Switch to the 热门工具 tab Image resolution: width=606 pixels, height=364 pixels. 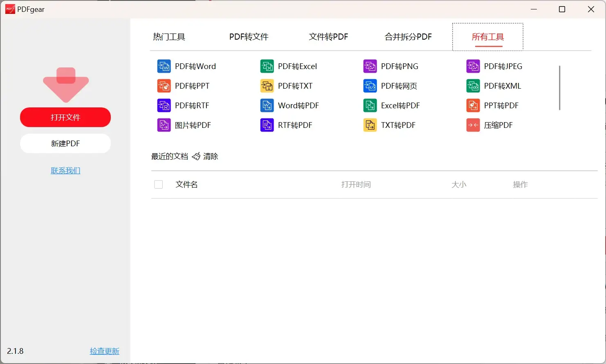tap(169, 37)
